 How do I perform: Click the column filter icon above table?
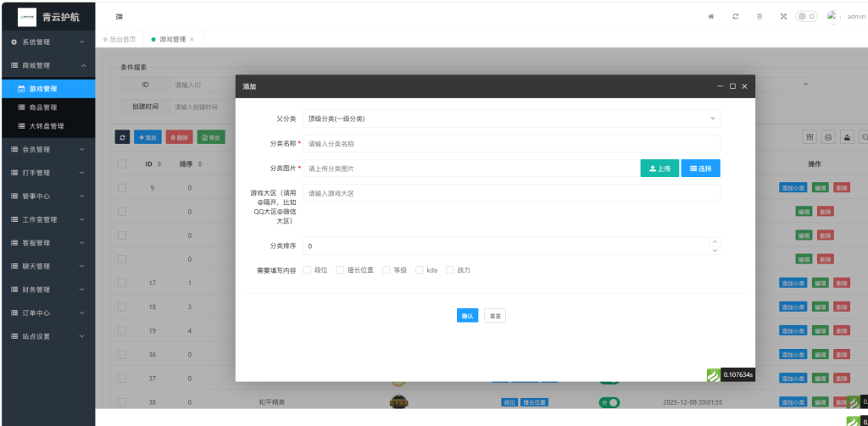[x=810, y=137]
